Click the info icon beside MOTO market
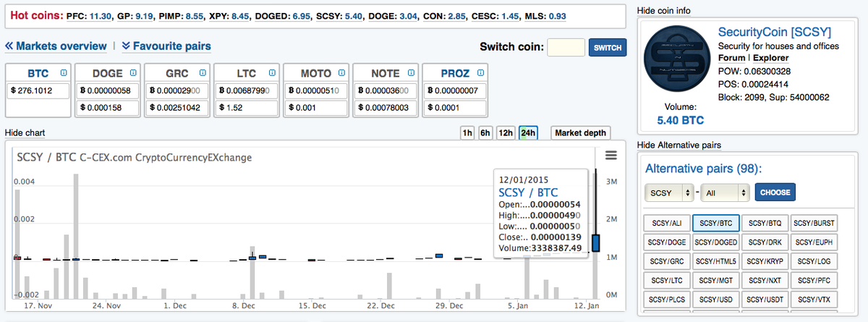868x322 pixels. [x=341, y=73]
